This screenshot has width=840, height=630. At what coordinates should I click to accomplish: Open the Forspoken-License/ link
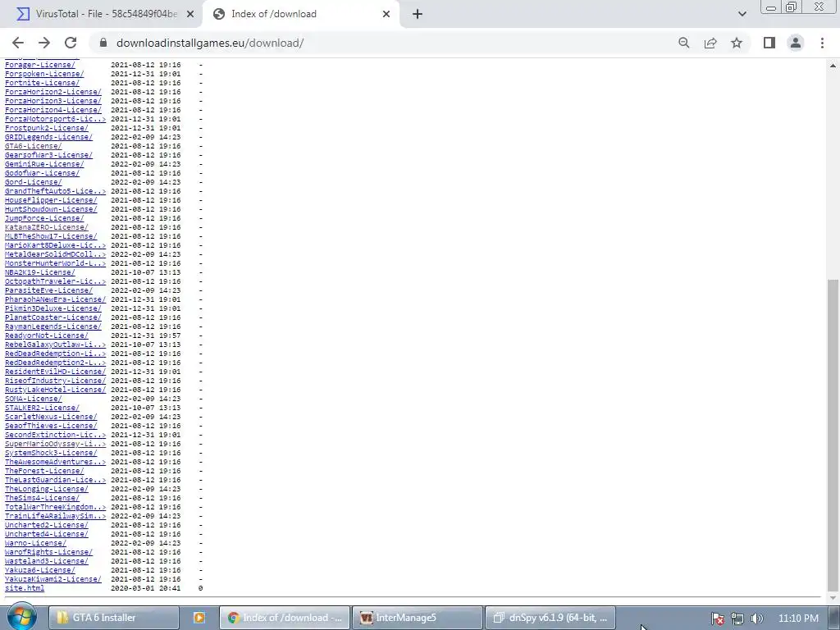[x=44, y=73]
